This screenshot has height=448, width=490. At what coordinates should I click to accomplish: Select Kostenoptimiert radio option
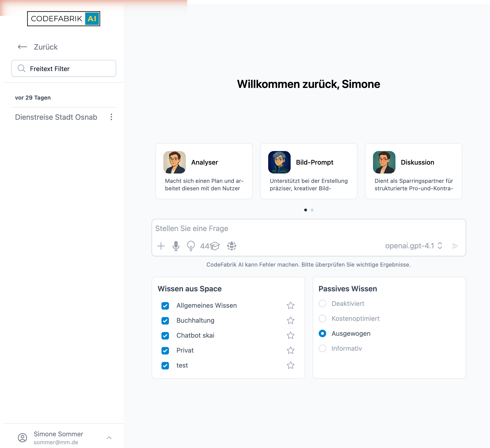[322, 318]
